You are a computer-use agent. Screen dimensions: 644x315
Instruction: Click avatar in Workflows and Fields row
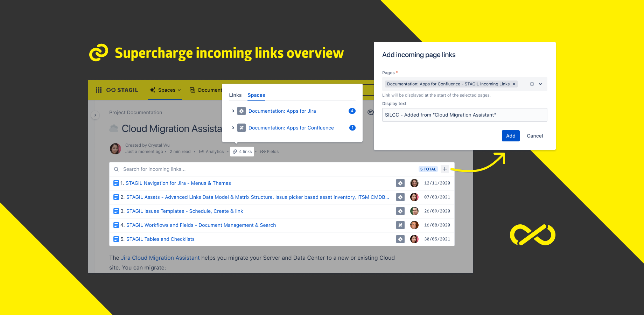tap(414, 225)
